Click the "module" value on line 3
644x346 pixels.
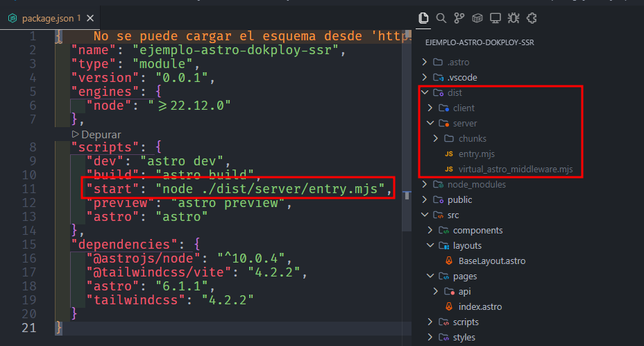[x=162, y=64]
